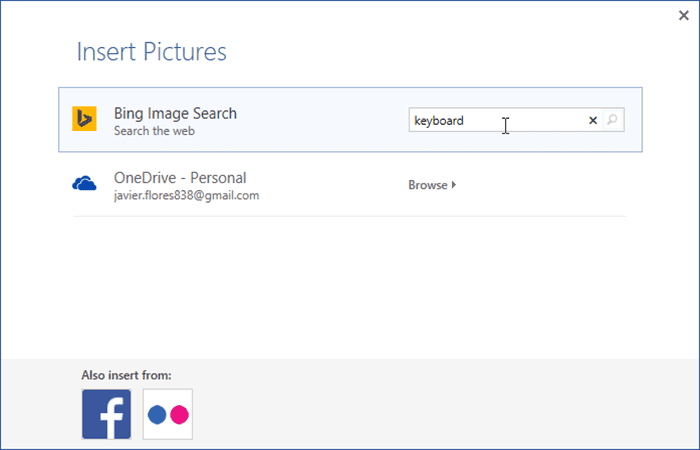Viewport: 700px width, 450px height.
Task: Click the 'Search the web' subtitle
Action: [x=154, y=131]
